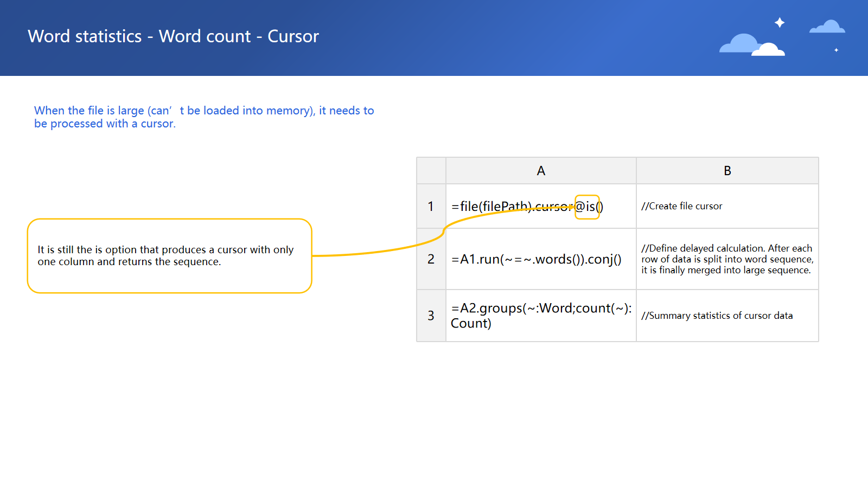868x488 pixels.
Task: Click the '//Define delayed calculation' comment cell
Action: (x=727, y=259)
